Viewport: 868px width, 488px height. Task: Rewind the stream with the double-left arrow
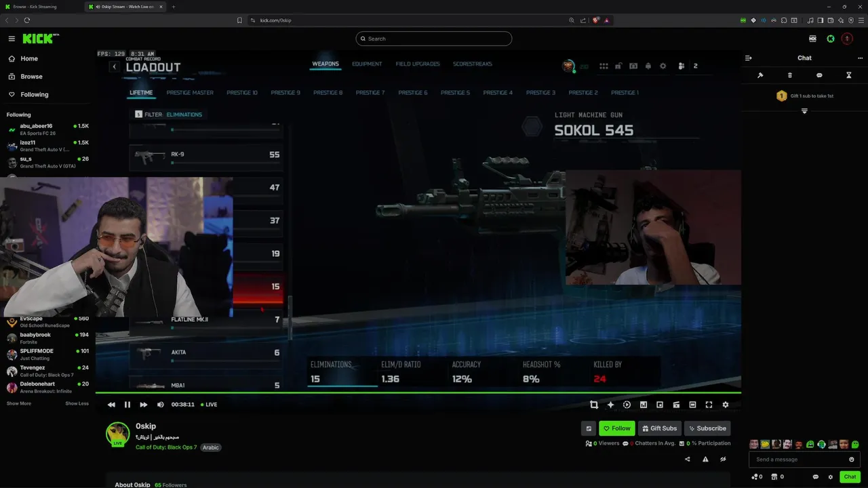pos(111,405)
